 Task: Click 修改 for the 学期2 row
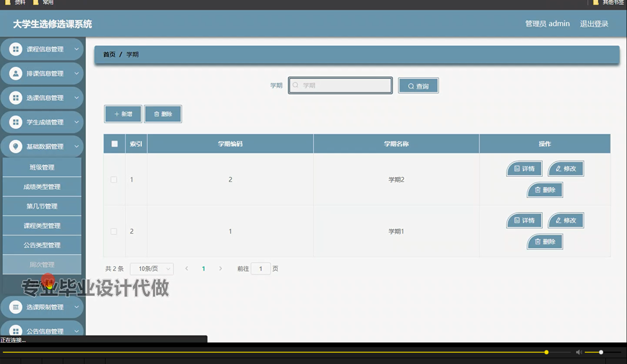[x=566, y=168]
